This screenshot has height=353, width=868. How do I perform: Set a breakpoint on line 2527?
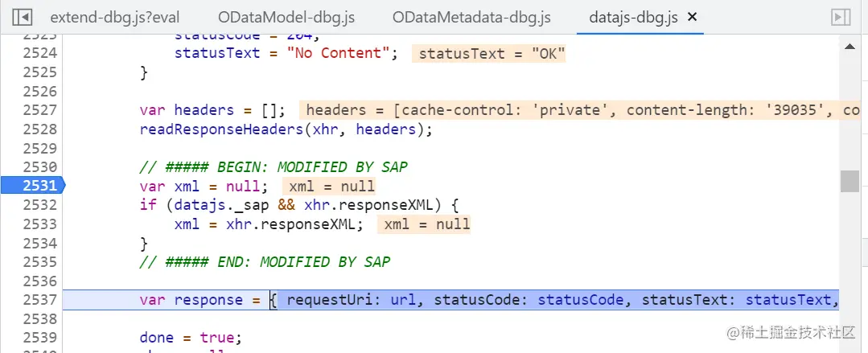coord(40,110)
